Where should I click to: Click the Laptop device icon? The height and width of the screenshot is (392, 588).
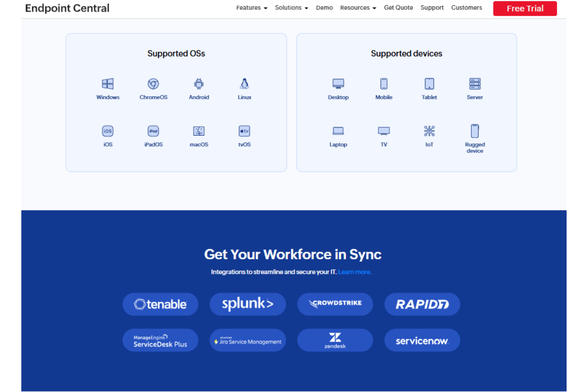coord(338,131)
